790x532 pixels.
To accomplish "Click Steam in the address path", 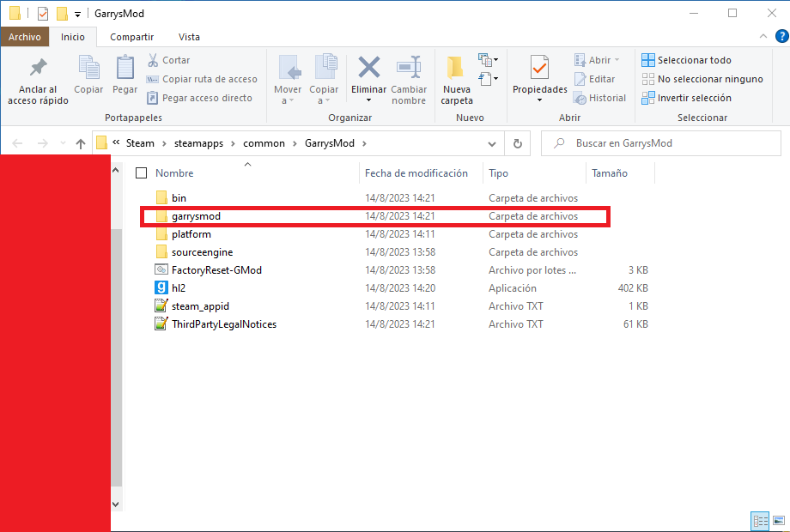I will click(x=140, y=143).
